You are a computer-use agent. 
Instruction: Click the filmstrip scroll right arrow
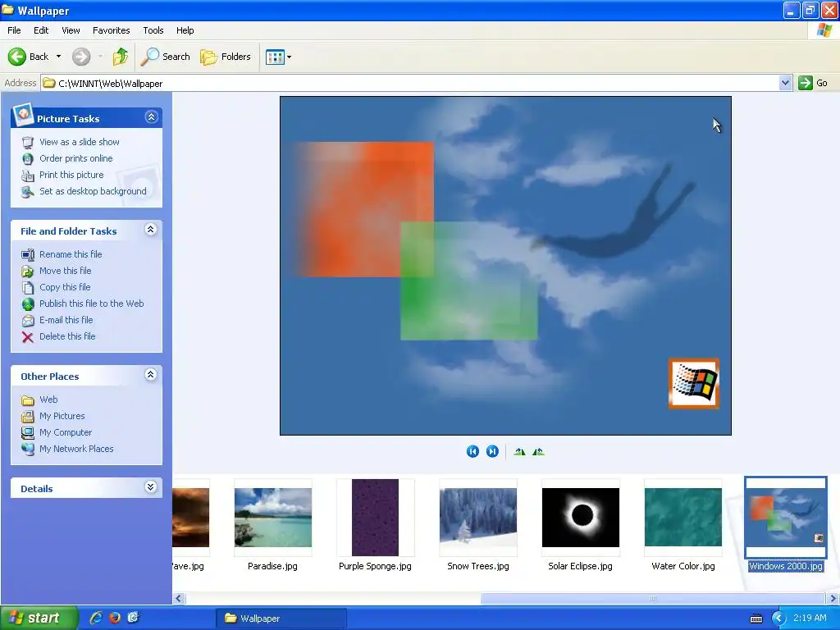pyautogui.click(x=833, y=598)
